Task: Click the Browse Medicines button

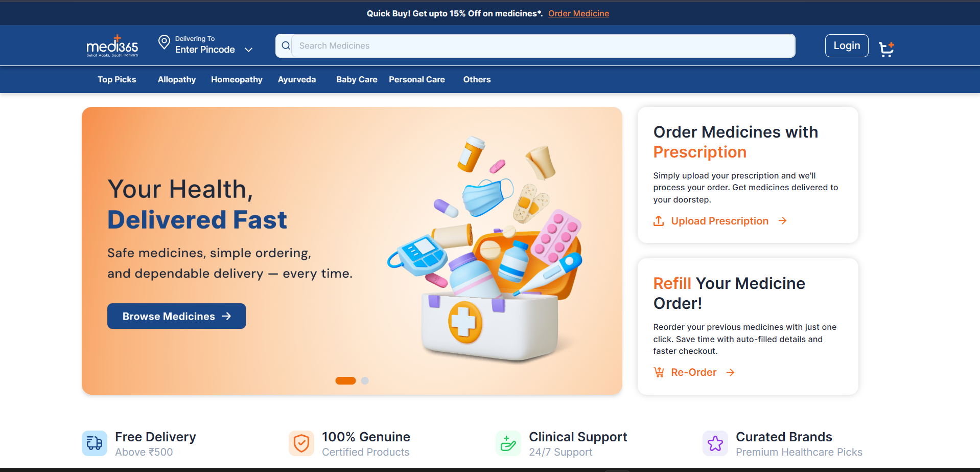Action: 177,316
